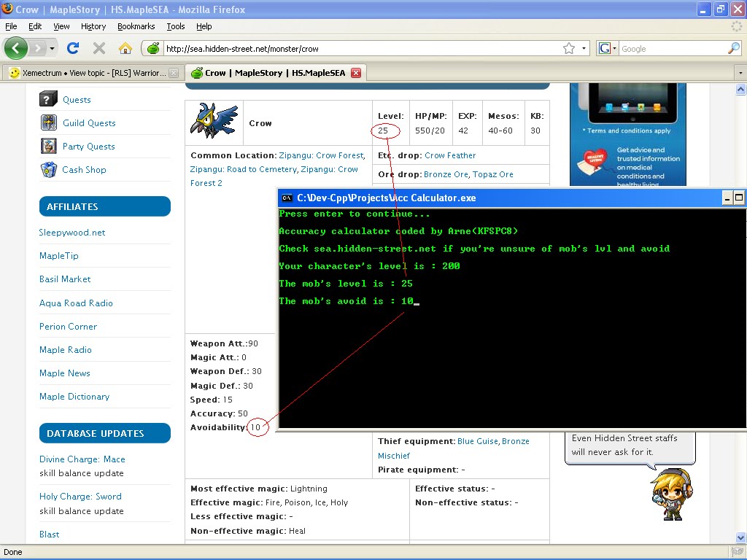Open the Quests link

click(77, 99)
